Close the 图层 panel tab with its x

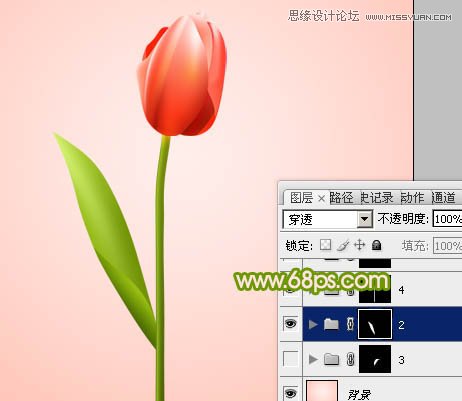pos(321,199)
